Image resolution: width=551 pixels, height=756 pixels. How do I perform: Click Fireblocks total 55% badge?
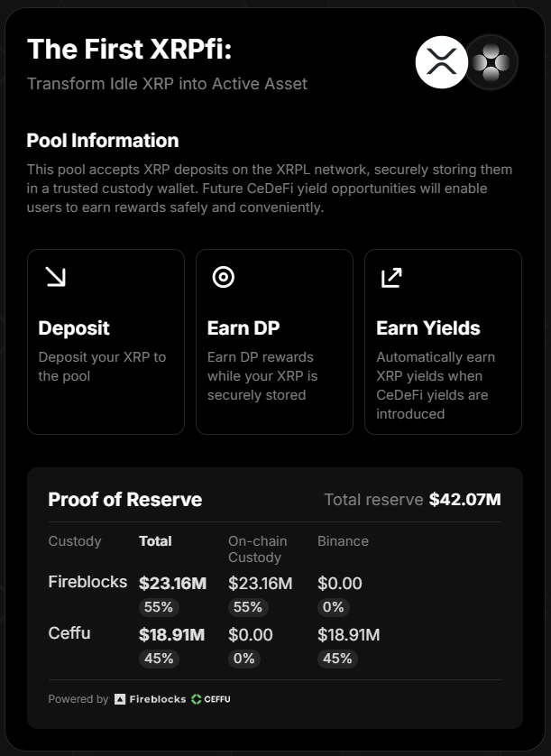pos(159,607)
